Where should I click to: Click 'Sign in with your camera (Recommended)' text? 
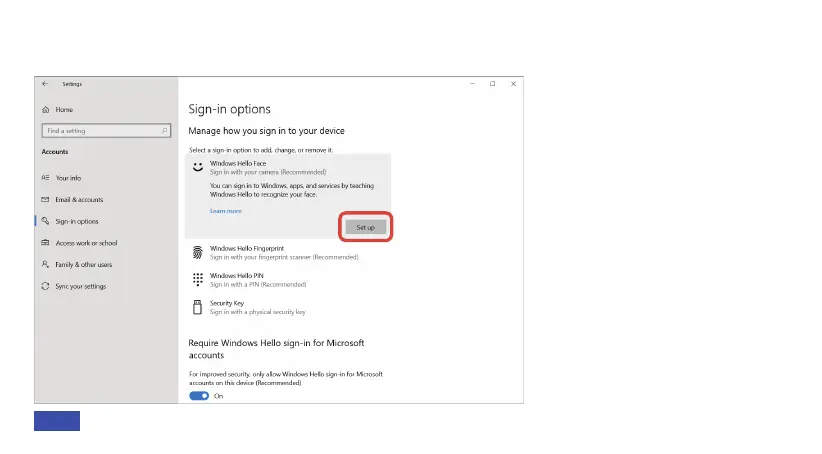point(268,172)
